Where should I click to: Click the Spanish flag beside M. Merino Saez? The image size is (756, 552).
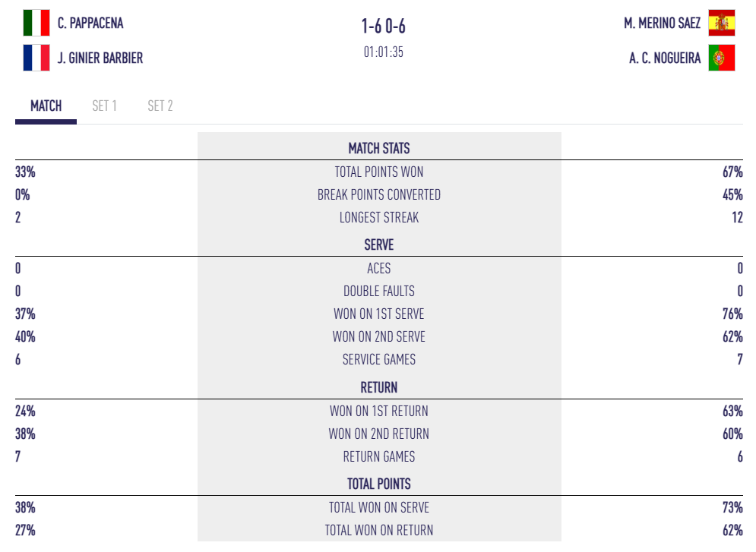[x=721, y=23]
